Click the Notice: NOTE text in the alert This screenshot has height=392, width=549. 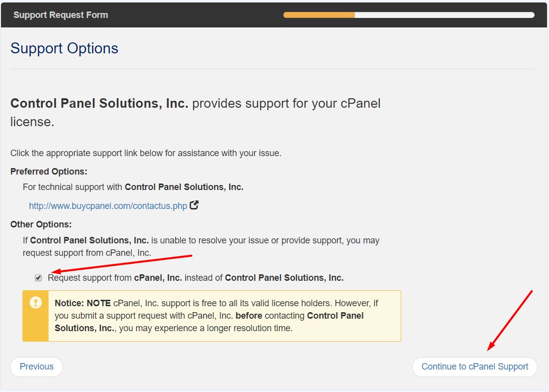tap(83, 303)
